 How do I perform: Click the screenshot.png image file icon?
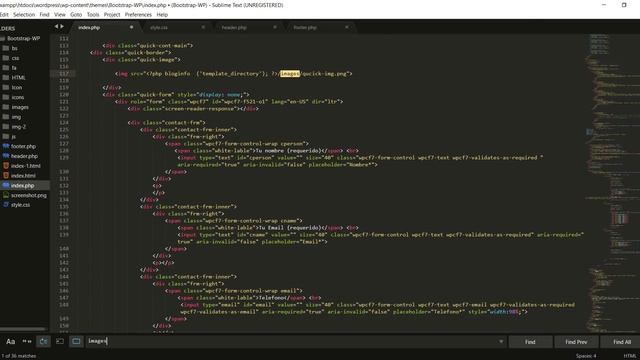[6, 195]
